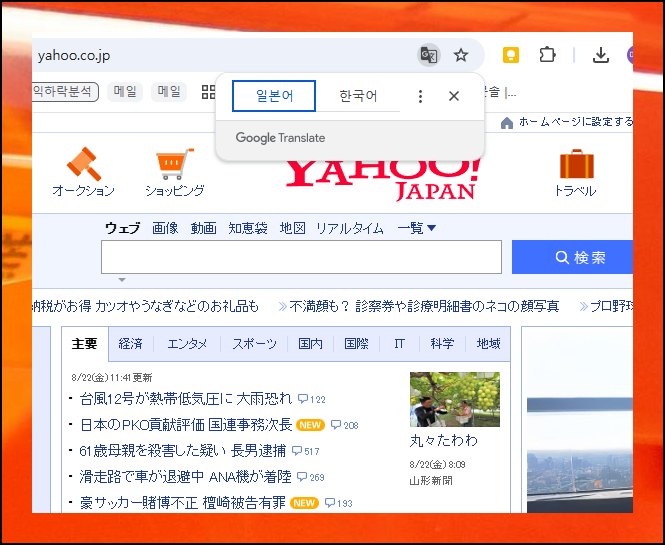This screenshot has width=665, height=545.
Task: Click the 8/22(金)11:41更新 timestamp
Action: [112, 377]
